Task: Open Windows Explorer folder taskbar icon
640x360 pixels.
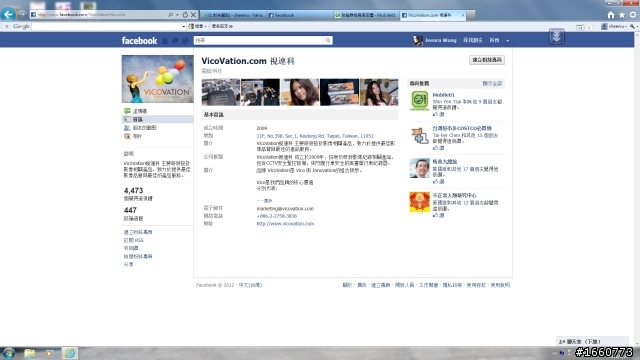Action: pos(29,353)
